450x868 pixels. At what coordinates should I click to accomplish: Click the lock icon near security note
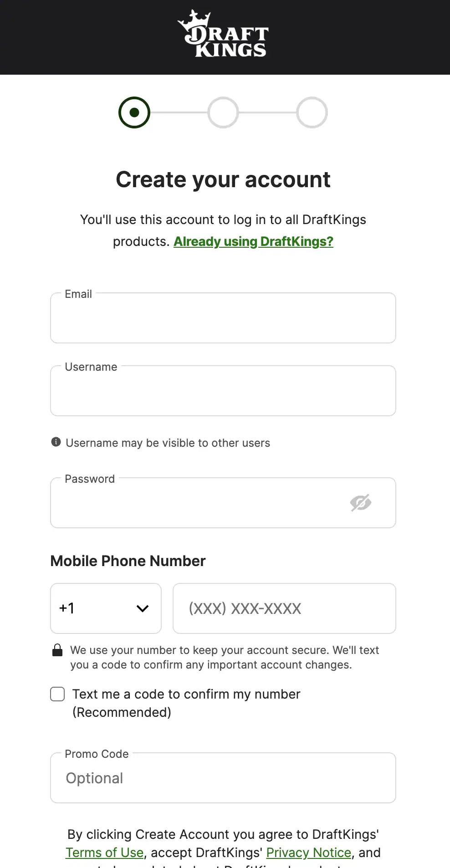point(57,650)
